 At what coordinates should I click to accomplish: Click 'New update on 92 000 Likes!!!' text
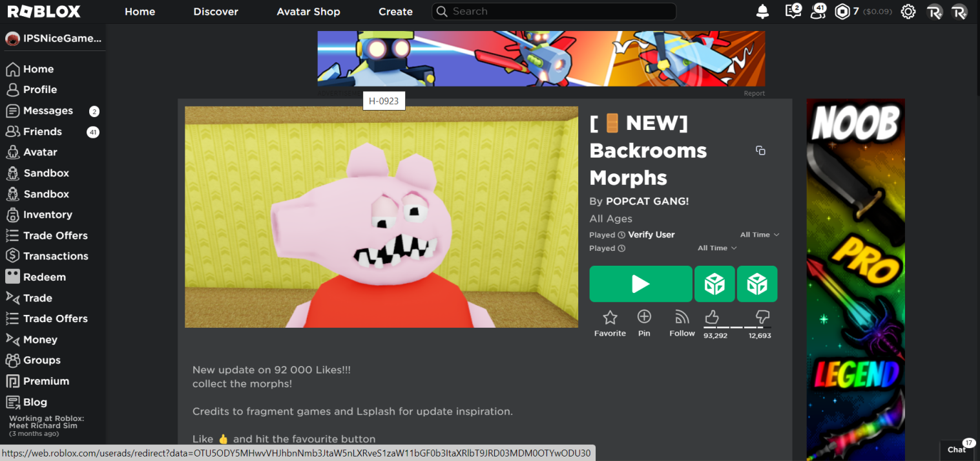pyautogui.click(x=271, y=370)
